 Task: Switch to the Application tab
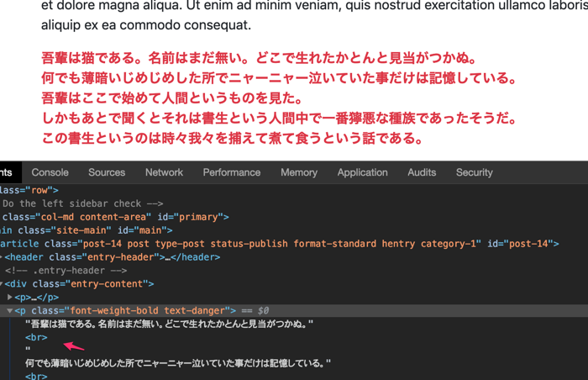click(x=363, y=172)
